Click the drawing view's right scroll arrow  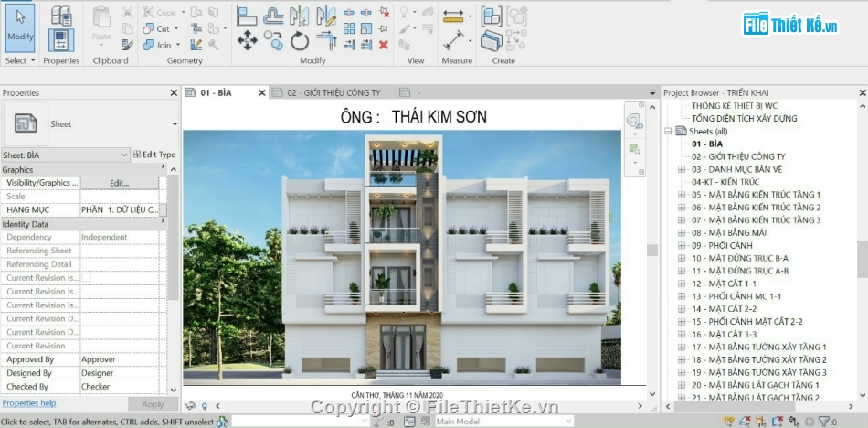(640, 406)
